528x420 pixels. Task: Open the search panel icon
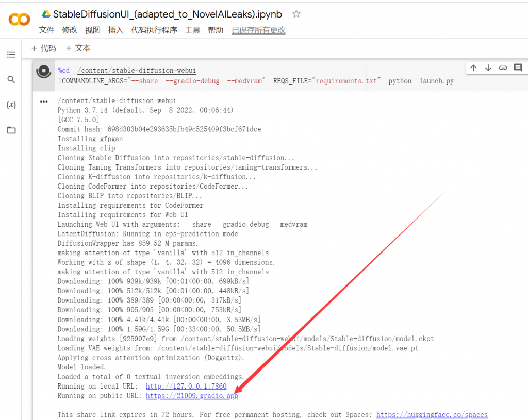pyautogui.click(x=11, y=80)
